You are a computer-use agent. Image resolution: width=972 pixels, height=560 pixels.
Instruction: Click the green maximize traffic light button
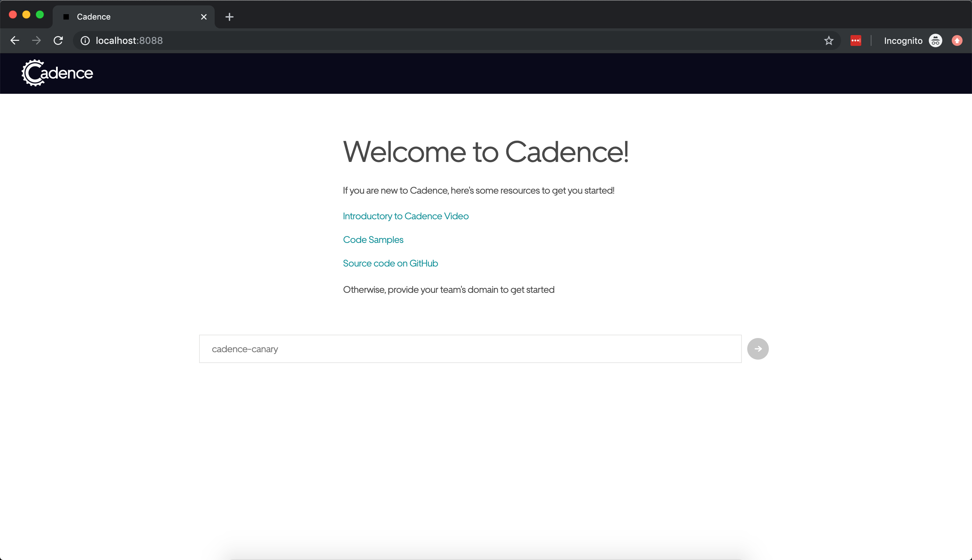(x=40, y=15)
